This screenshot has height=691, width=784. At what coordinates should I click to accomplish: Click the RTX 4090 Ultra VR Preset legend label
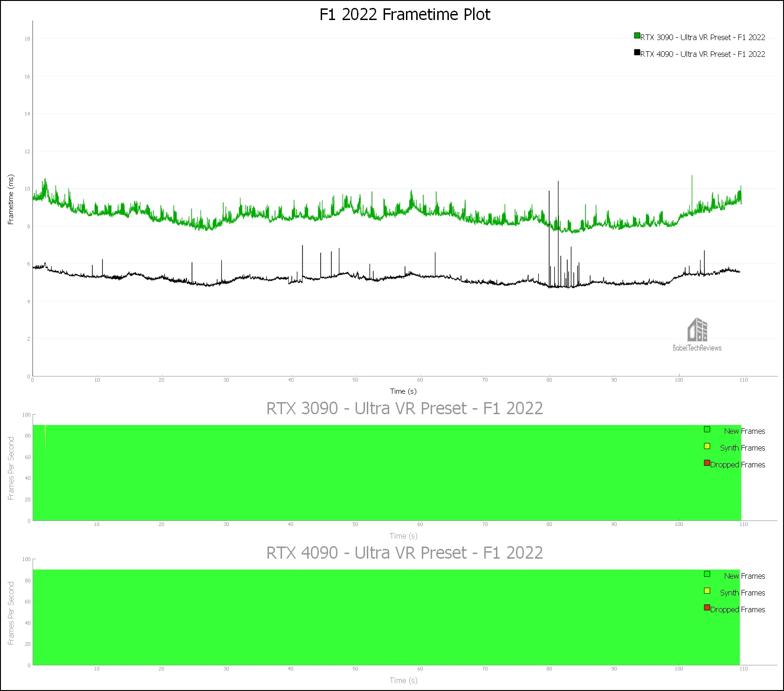[703, 54]
